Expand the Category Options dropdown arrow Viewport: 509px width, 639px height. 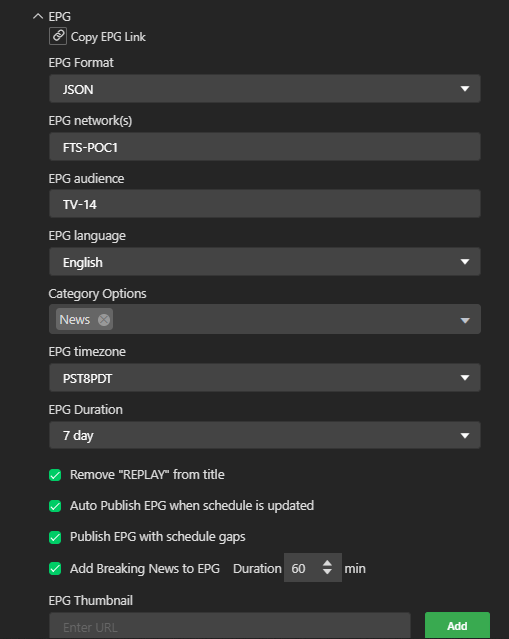pos(465,320)
